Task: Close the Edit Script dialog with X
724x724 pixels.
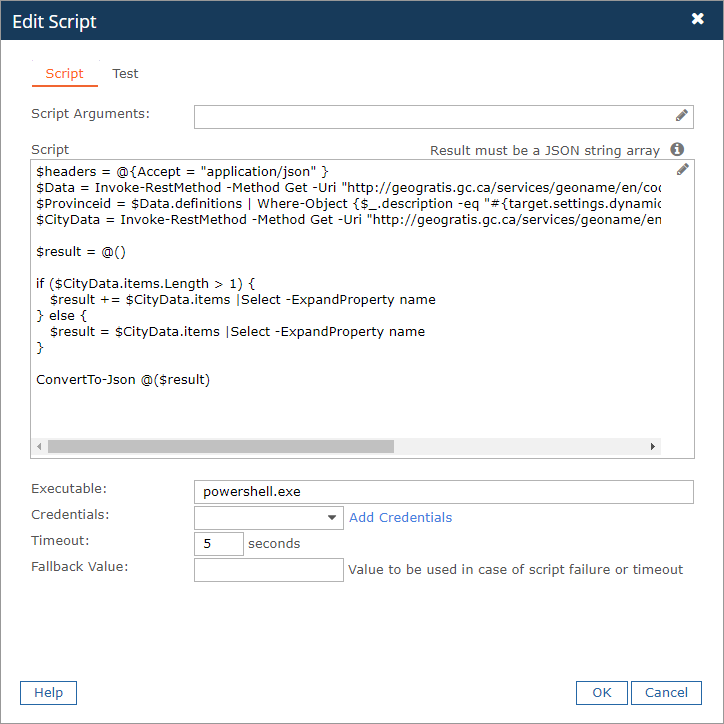Action: click(698, 18)
